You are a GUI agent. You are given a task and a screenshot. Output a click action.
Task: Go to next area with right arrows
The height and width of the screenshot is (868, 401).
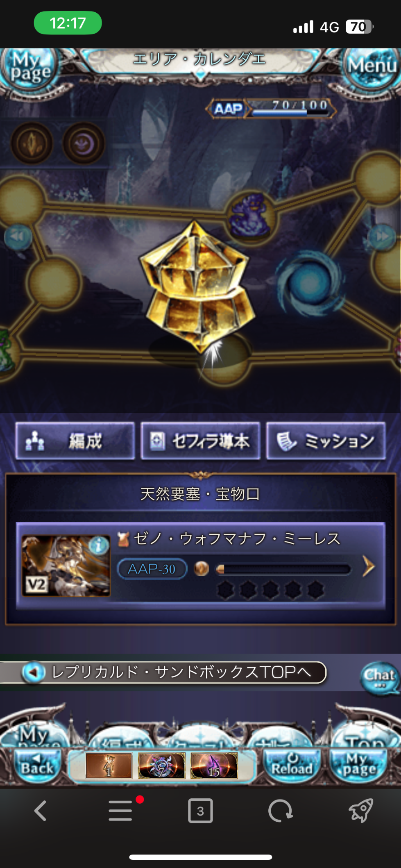click(382, 236)
